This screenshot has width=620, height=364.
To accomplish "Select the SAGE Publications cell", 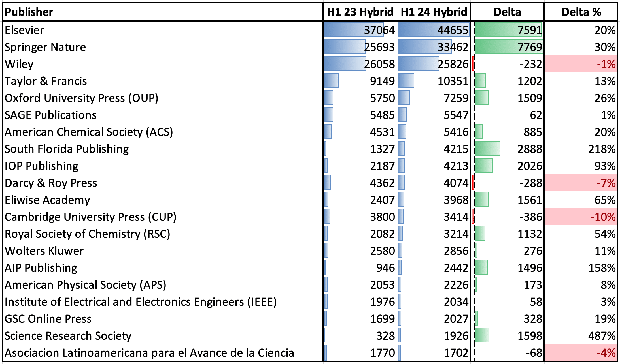I will pyautogui.click(x=163, y=115).
